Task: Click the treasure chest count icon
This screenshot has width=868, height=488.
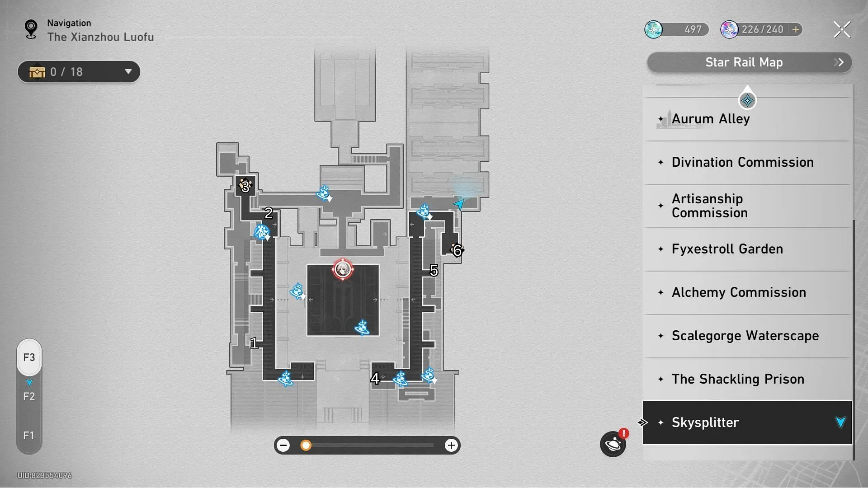Action: (38, 71)
